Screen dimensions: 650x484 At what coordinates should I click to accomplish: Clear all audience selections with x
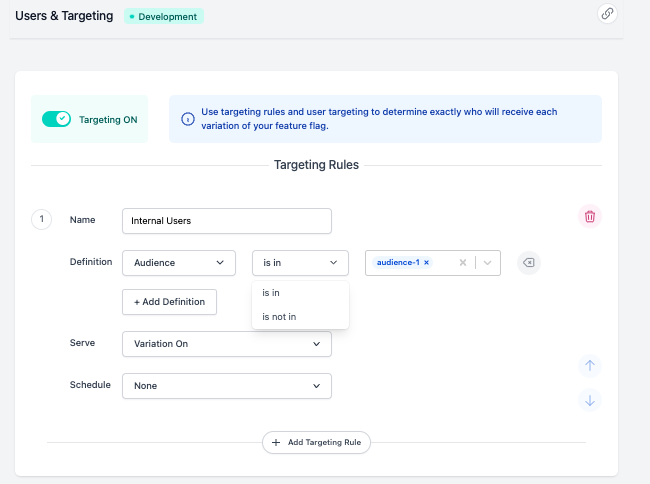[x=463, y=263]
